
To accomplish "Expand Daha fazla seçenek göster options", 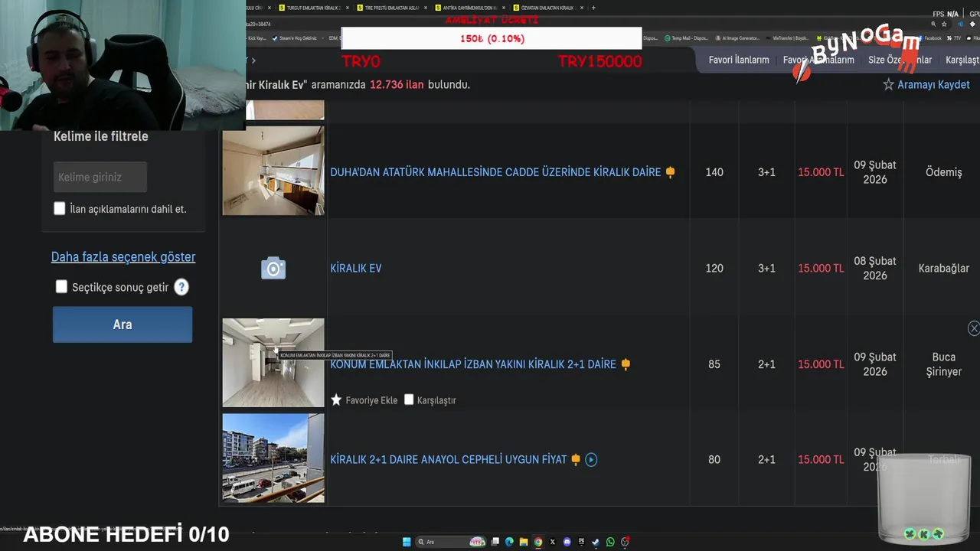I will click(x=123, y=257).
